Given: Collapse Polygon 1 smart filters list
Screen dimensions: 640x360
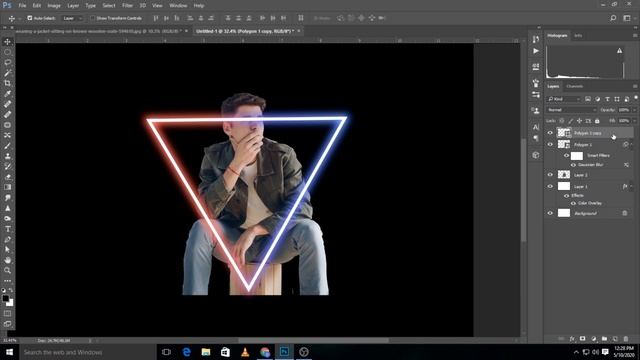Looking at the screenshot, I should pyautogui.click(x=631, y=144).
